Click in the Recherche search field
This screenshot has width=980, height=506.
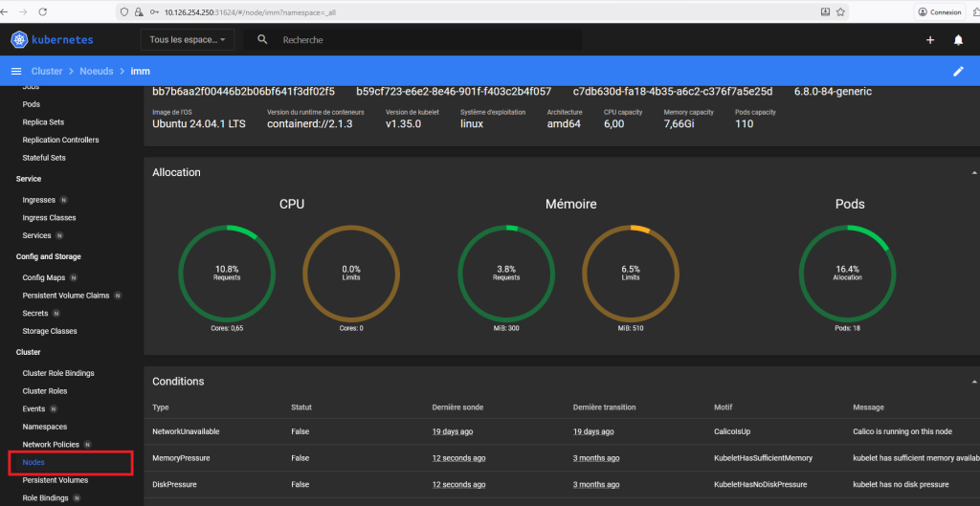click(x=421, y=40)
